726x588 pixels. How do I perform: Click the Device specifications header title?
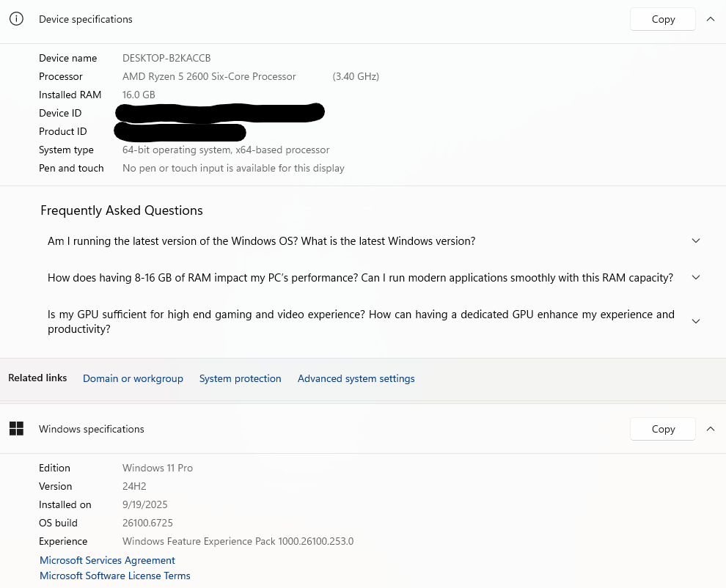pyautogui.click(x=86, y=19)
